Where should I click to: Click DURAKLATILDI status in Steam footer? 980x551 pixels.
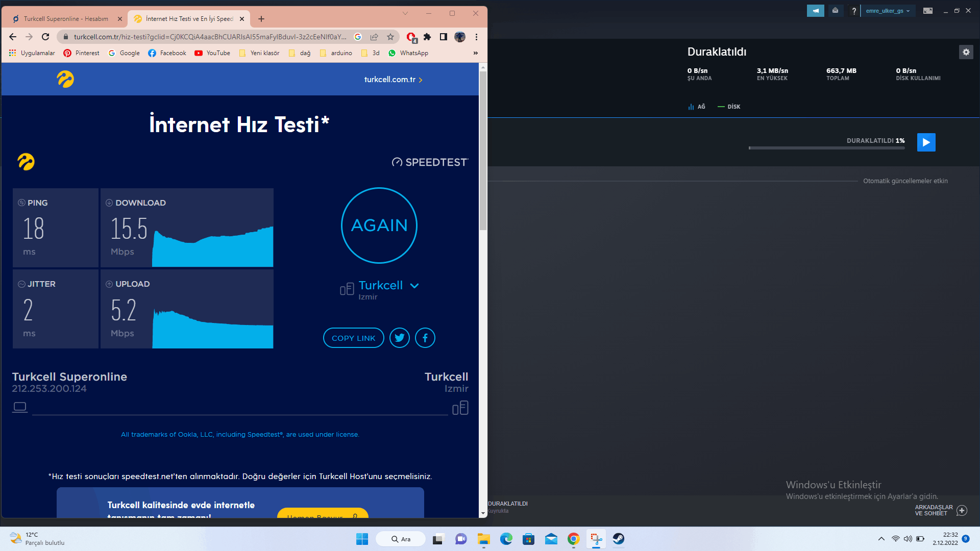pos(508,504)
